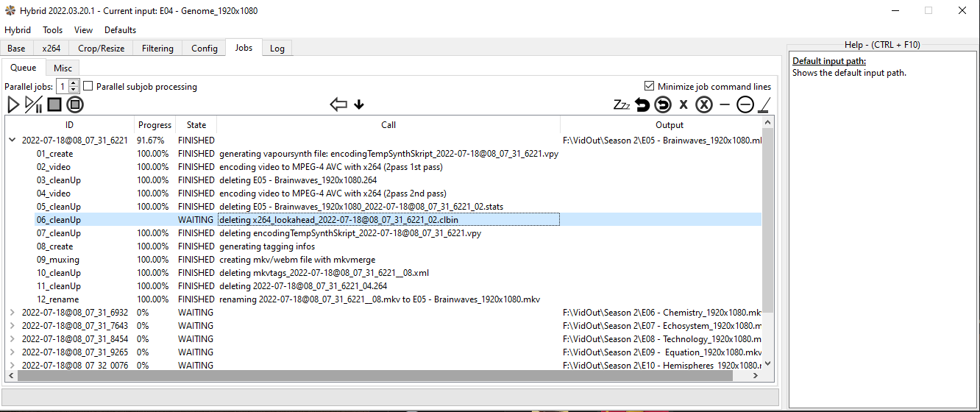Click the broom clear icon
This screenshot has width=980, height=412.
(x=765, y=105)
